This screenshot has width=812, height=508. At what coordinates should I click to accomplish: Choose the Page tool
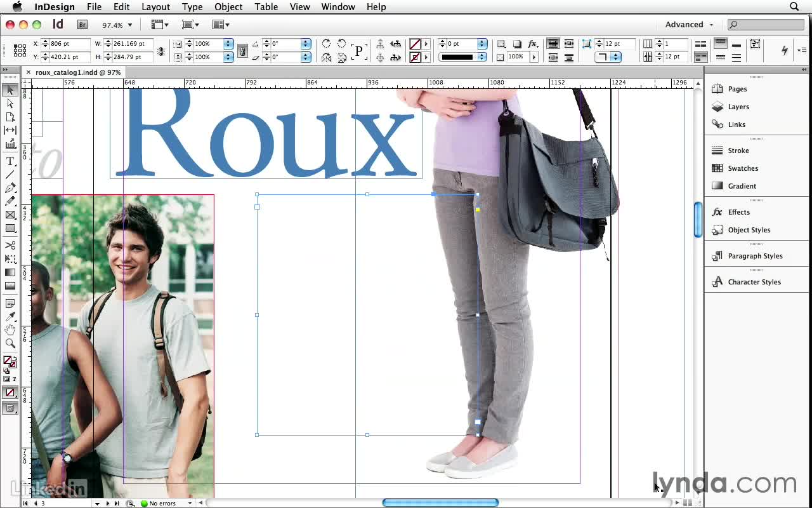coord(10,117)
